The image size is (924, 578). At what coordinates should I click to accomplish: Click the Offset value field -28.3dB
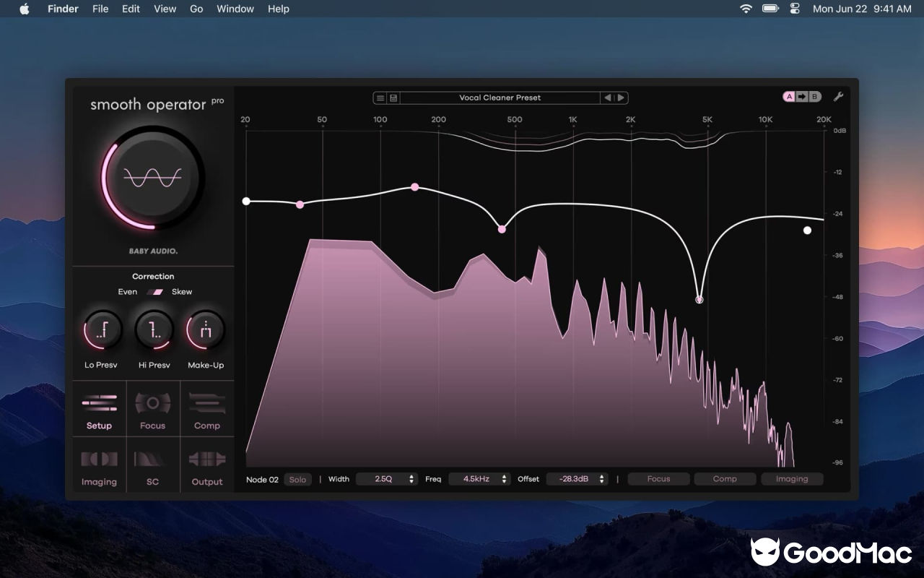click(x=577, y=479)
